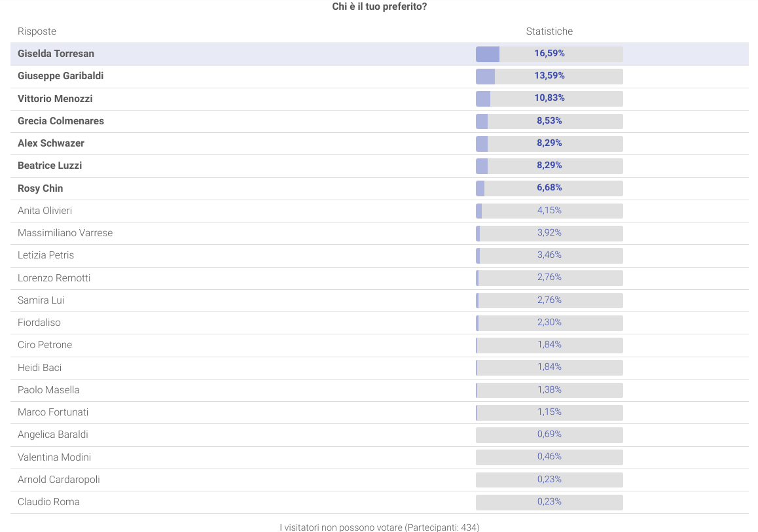Screen dimensions: 758x532
Task: Click Grecia Colmenares answer label
Action: click(x=61, y=121)
